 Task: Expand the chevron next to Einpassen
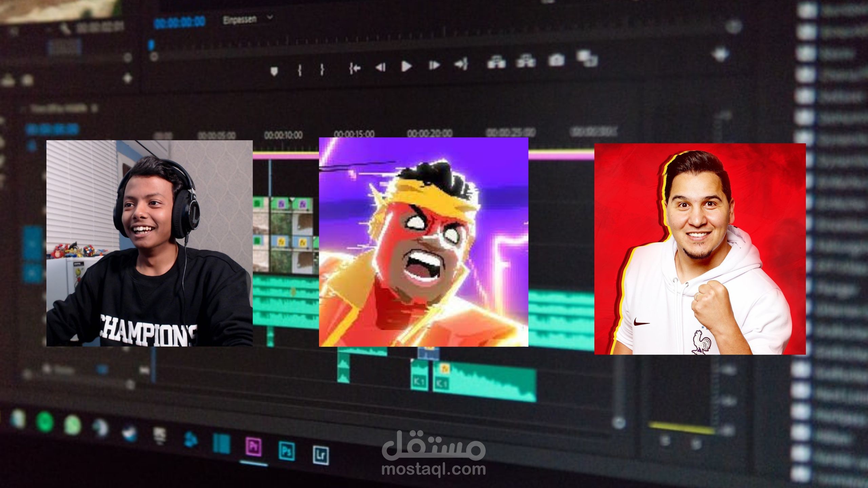click(269, 16)
